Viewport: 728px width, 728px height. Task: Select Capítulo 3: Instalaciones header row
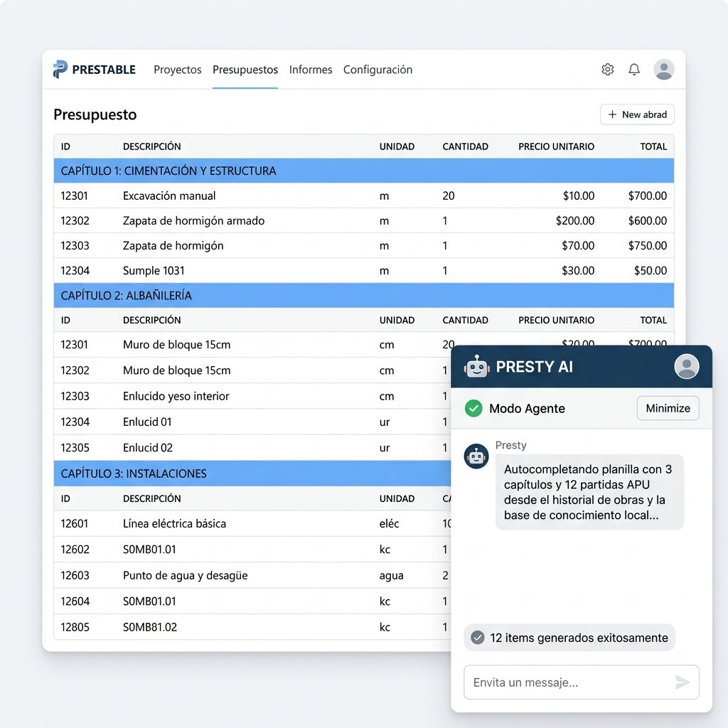[x=252, y=473]
